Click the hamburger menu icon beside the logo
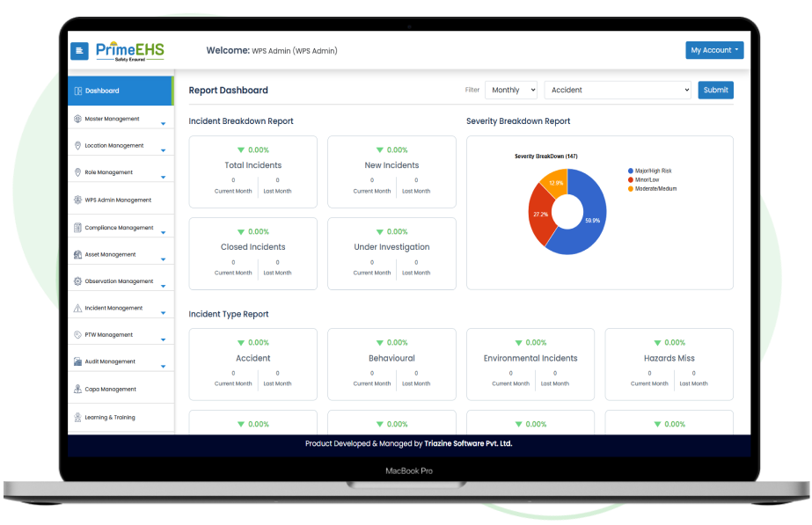Screen dimensions: 812x525 [x=79, y=51]
